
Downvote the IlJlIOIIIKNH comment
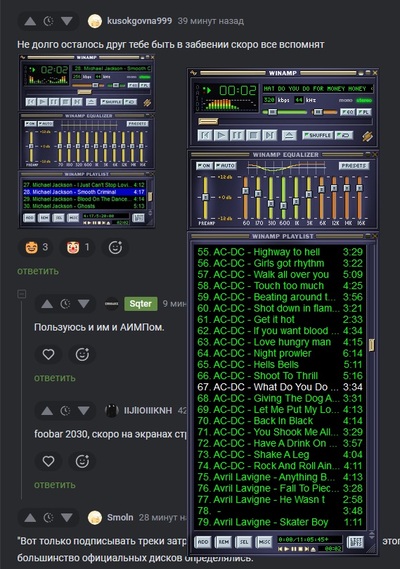[x=84, y=410]
